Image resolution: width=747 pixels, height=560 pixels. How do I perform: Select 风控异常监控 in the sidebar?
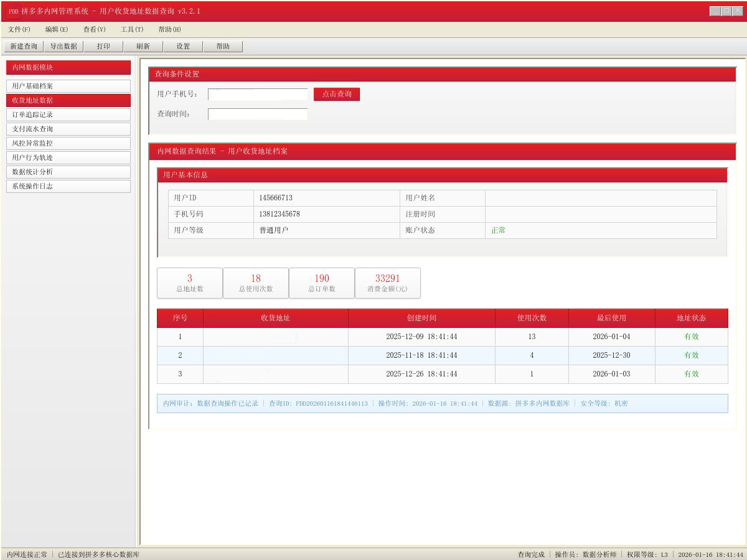tap(68, 143)
